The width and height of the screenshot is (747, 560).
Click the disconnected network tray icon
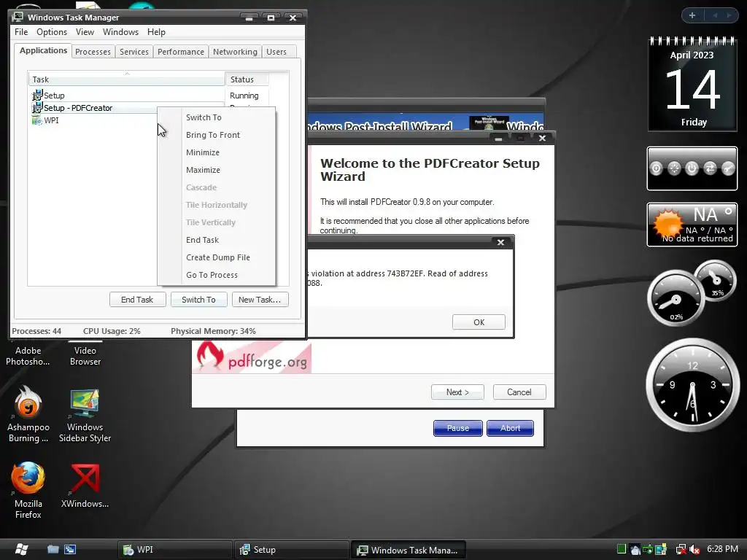pos(681,550)
